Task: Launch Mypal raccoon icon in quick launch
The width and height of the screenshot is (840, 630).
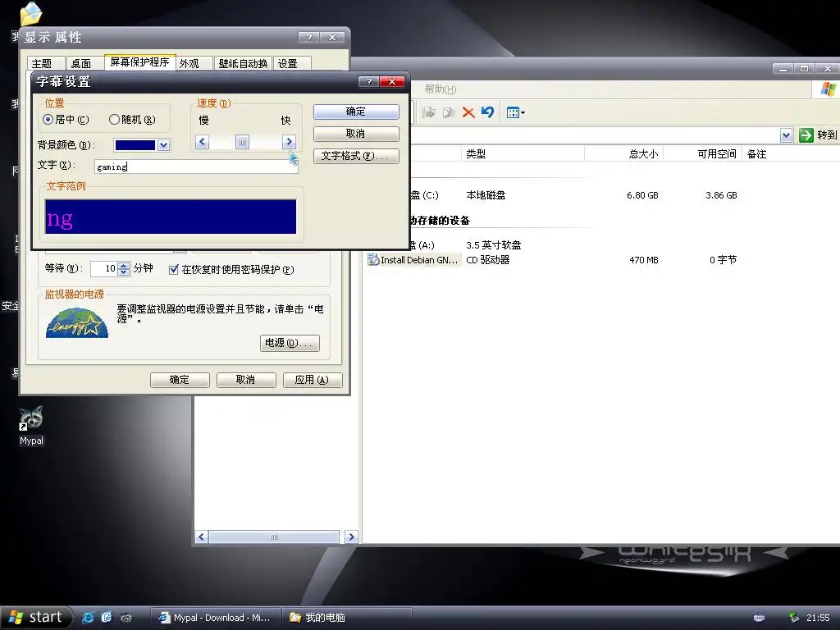Action: pyautogui.click(x=126, y=617)
